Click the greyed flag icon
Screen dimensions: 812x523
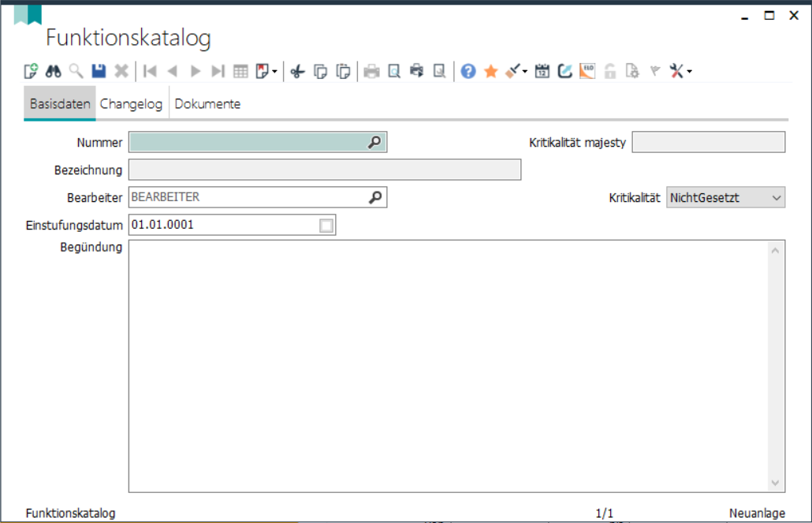(655, 71)
